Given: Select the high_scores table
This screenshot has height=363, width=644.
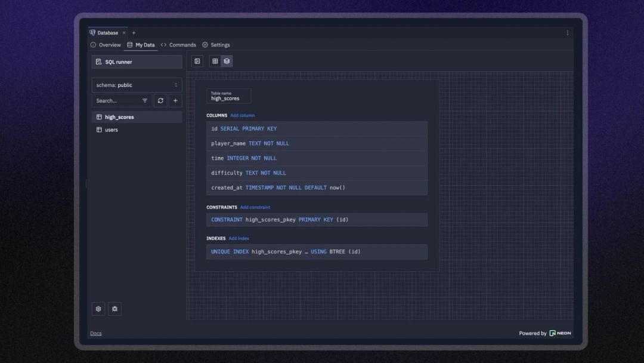Looking at the screenshot, I should click(x=119, y=116).
